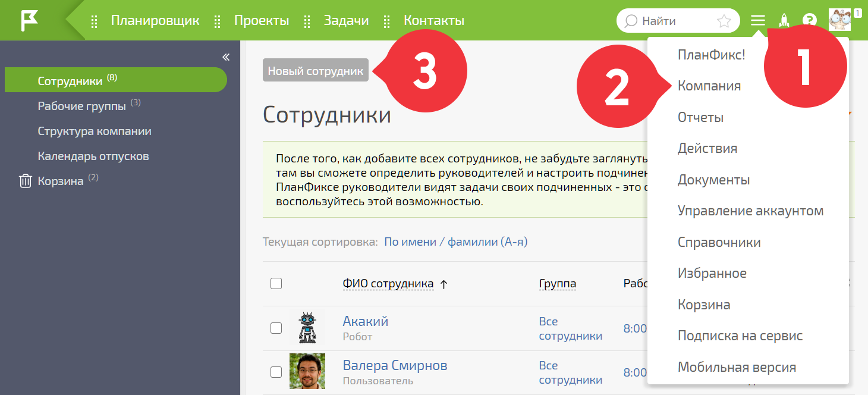The image size is (868, 395).
Task: Click Все сотрудники group for Валера Смирнов
Action: click(x=570, y=372)
